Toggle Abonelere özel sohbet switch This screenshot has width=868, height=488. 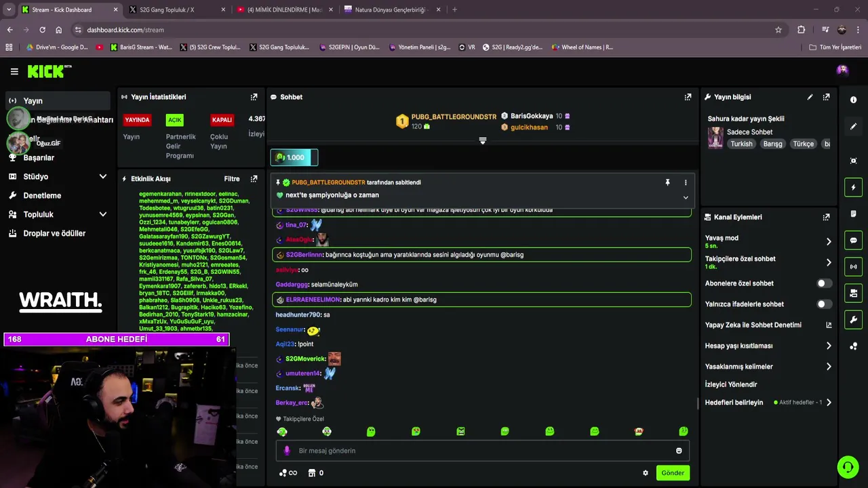[x=824, y=283]
